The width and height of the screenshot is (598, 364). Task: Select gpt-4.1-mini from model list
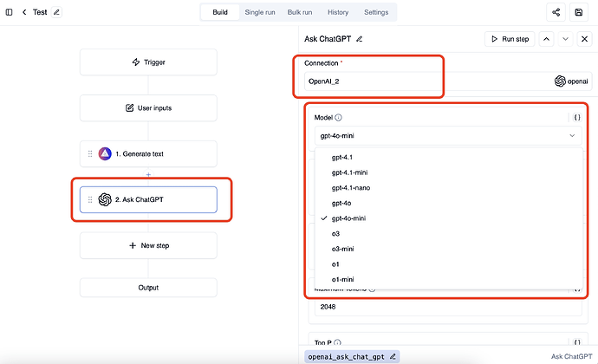[449, 172]
